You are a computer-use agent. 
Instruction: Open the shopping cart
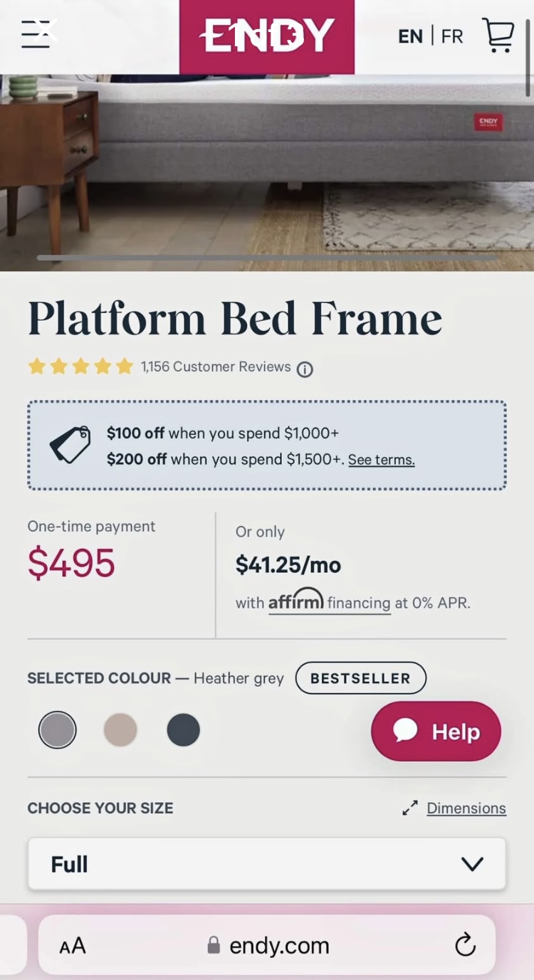(x=498, y=35)
